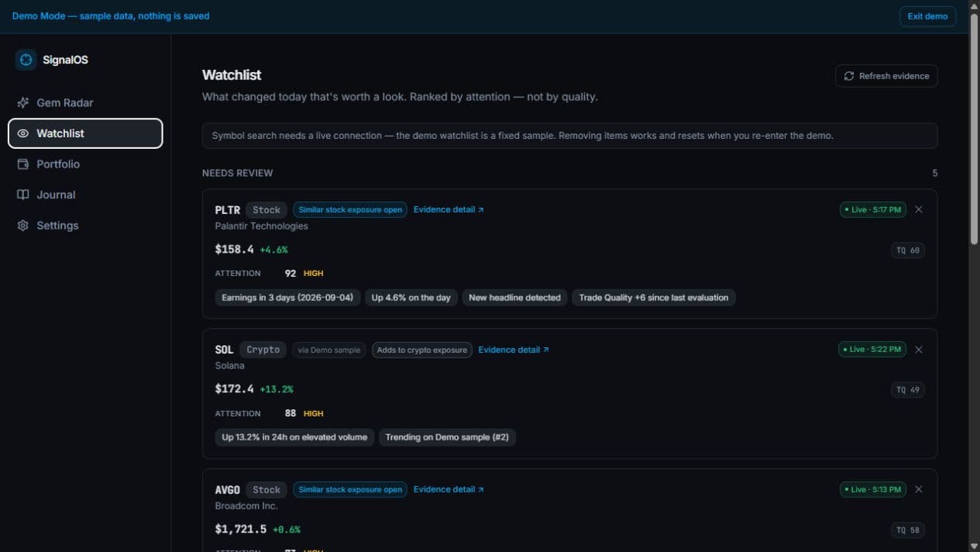Click the PLTR ticker symbol
This screenshot has width=980, height=552.
coord(228,210)
